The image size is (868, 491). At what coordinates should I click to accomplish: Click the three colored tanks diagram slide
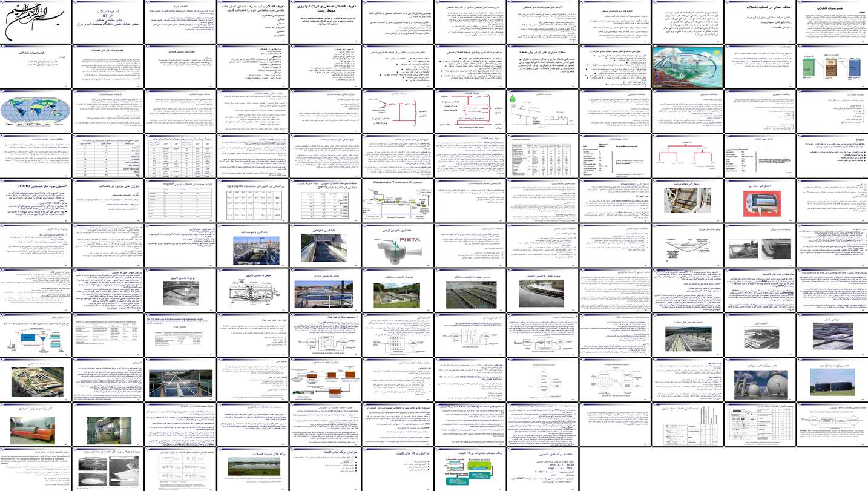pos(832,66)
